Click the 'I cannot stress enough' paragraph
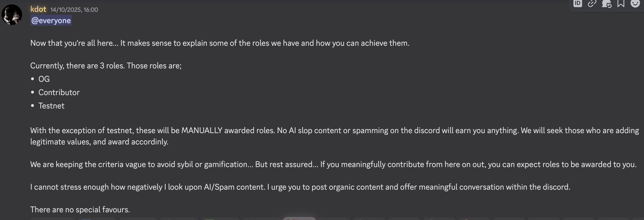 coord(300,187)
